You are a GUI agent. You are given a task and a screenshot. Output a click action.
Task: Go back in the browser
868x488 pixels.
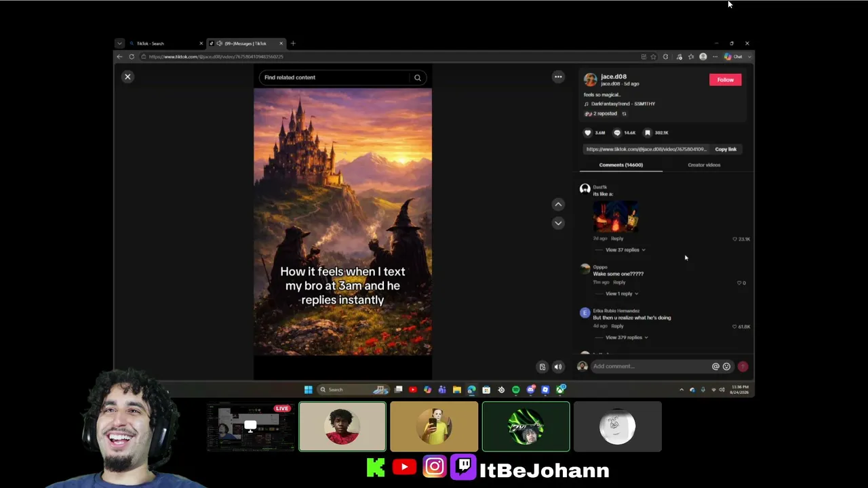point(119,57)
